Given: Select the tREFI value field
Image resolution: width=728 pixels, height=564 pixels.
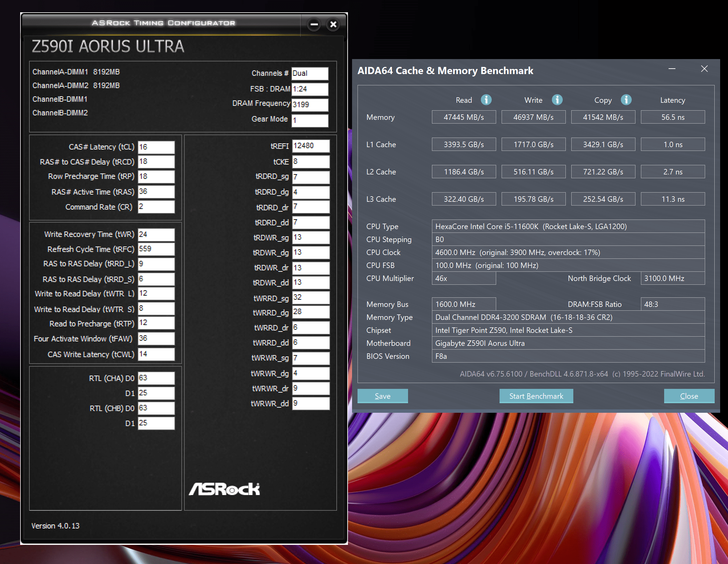Looking at the screenshot, I should tap(310, 146).
